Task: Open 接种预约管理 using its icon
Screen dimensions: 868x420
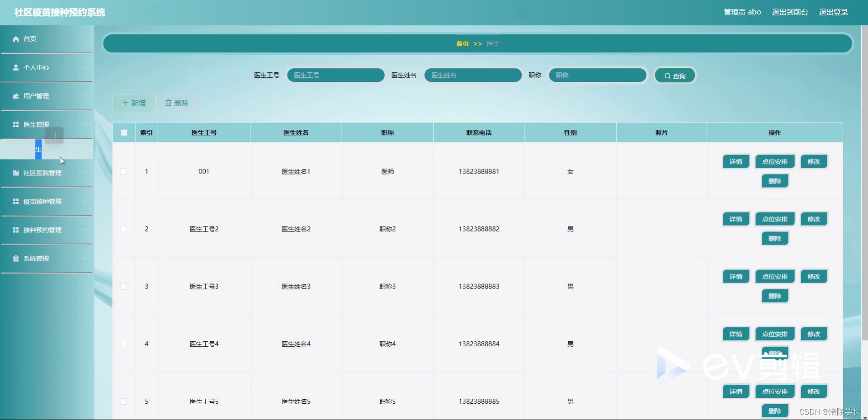Action: (15, 230)
